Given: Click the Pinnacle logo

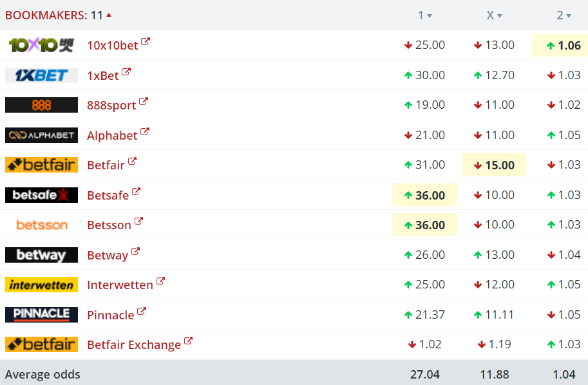Looking at the screenshot, I should click(x=41, y=315).
